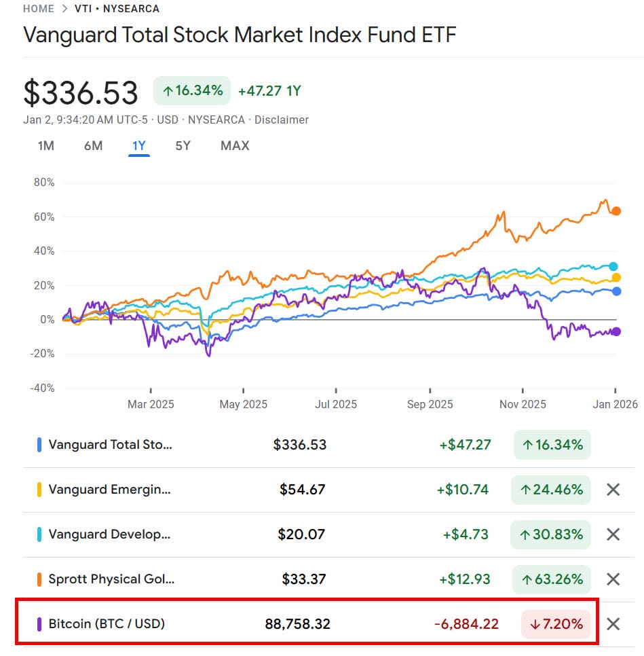Viewport: 644px width, 656px height.
Task: Select the MAX time range
Action: 234,145
